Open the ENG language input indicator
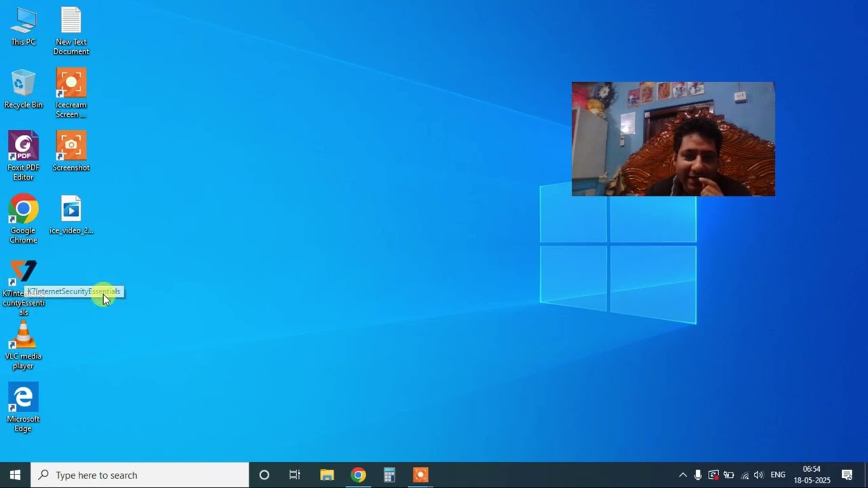The height and width of the screenshot is (488, 868). point(778,475)
